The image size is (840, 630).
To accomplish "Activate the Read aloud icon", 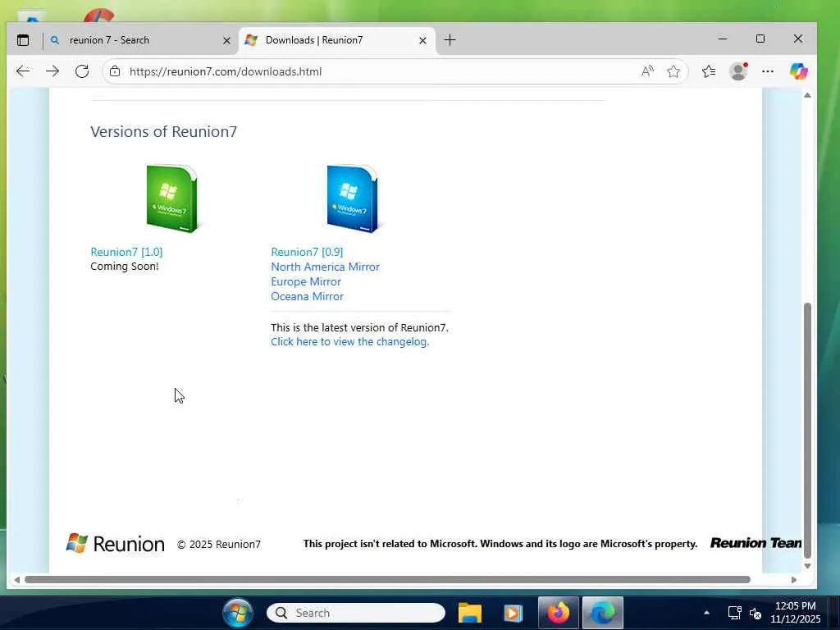I will (647, 71).
